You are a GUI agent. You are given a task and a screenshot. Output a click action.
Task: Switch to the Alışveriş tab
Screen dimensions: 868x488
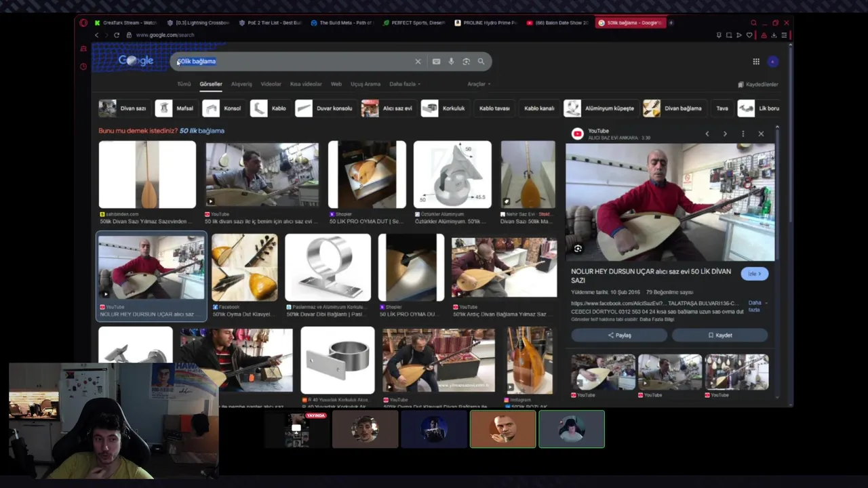tap(241, 84)
